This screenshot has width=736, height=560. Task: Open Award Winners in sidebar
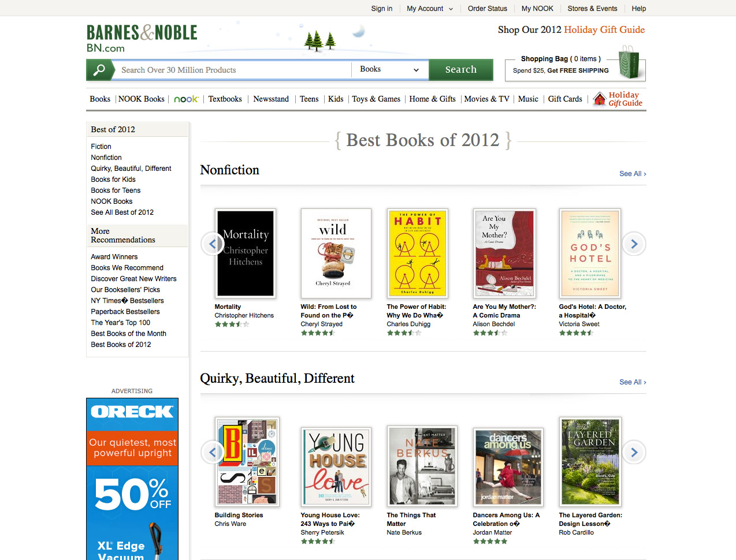[114, 257]
